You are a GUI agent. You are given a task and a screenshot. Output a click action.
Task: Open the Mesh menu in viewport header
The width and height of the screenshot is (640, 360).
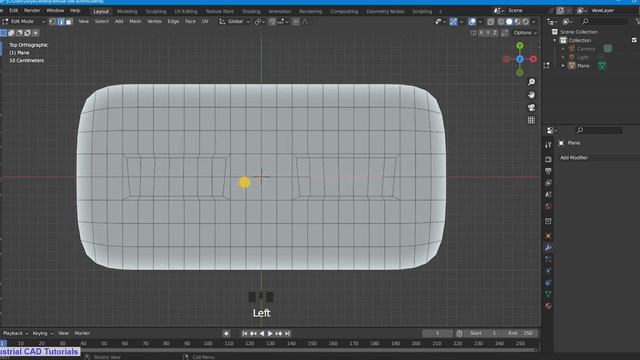point(135,22)
